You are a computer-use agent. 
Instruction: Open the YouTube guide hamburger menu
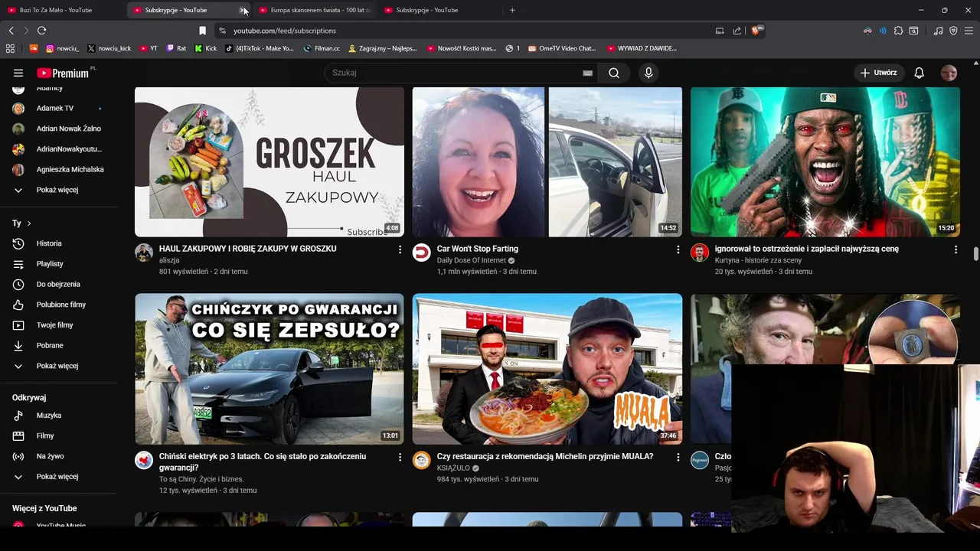(x=18, y=73)
